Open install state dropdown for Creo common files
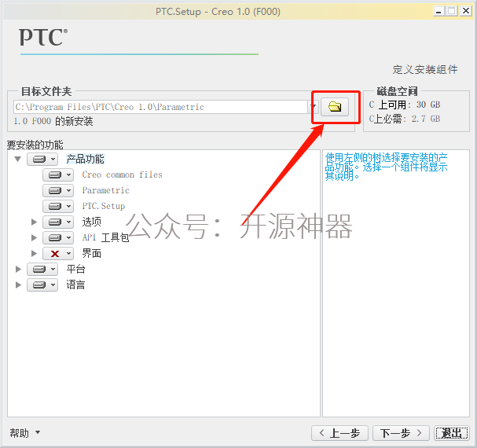This screenshot has width=477, height=448. click(x=58, y=175)
